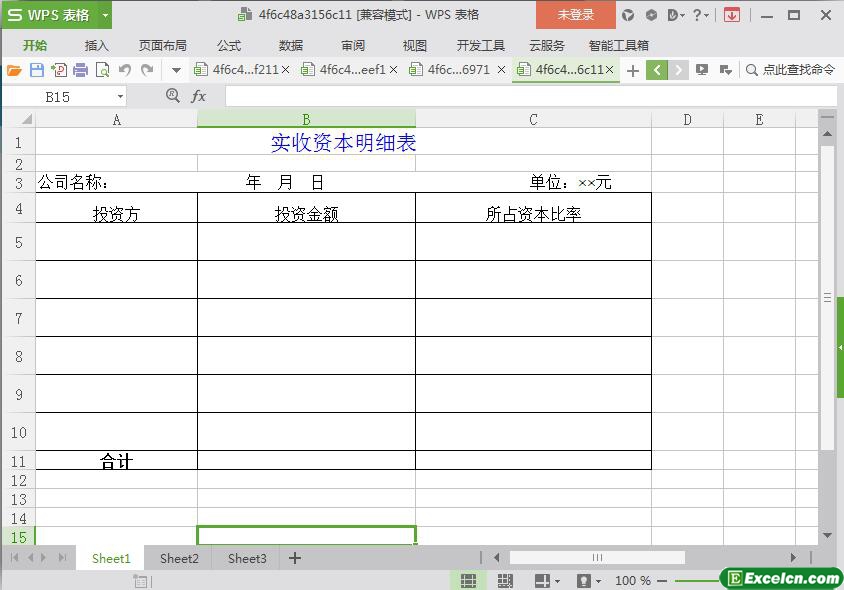This screenshot has height=590, width=844.
Task: Open a new document tab with plus
Action: pyautogui.click(x=632, y=70)
